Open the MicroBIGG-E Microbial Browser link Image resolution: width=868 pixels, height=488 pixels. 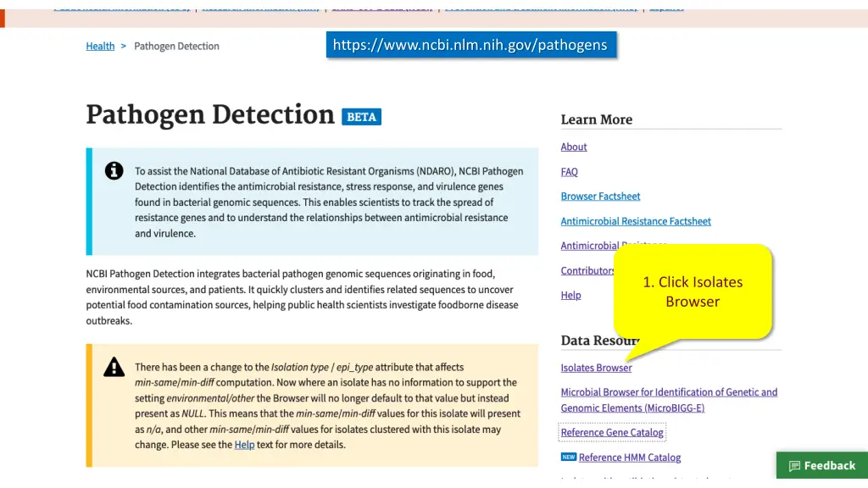(x=669, y=400)
